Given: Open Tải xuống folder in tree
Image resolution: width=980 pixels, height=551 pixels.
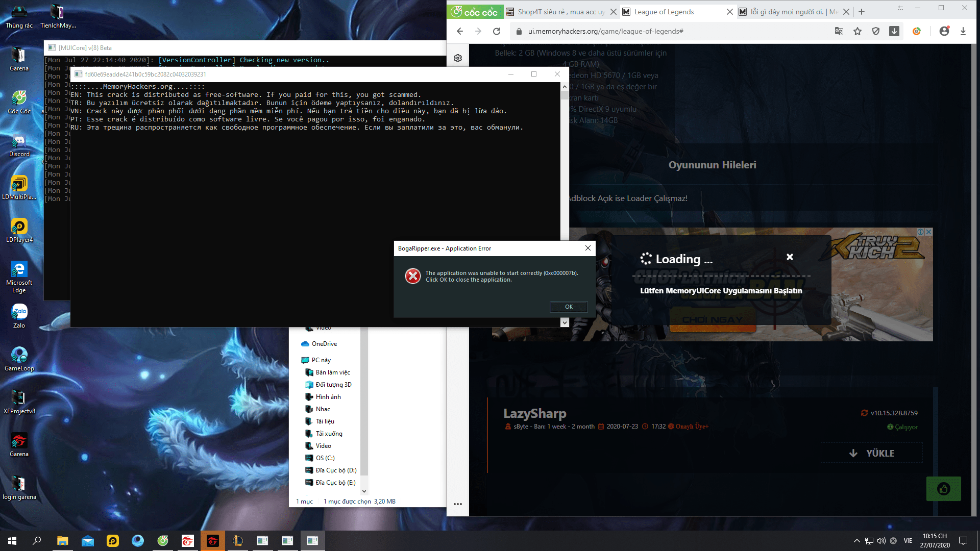Looking at the screenshot, I should (324, 434).
